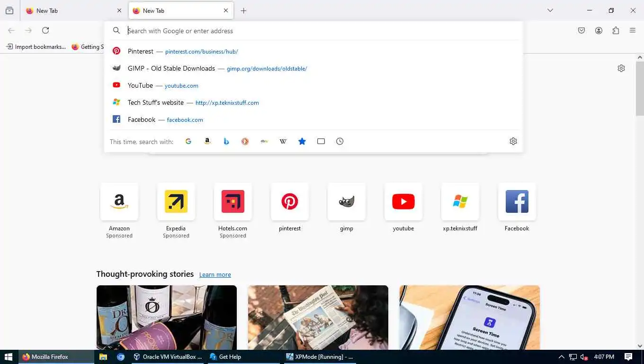Switch to the Get Help taskbar item

click(x=244, y=357)
